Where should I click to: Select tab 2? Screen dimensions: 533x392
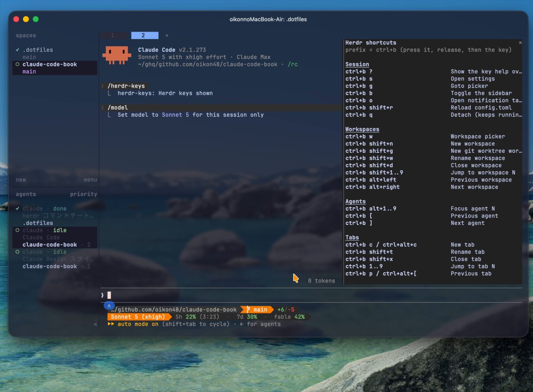coord(145,36)
